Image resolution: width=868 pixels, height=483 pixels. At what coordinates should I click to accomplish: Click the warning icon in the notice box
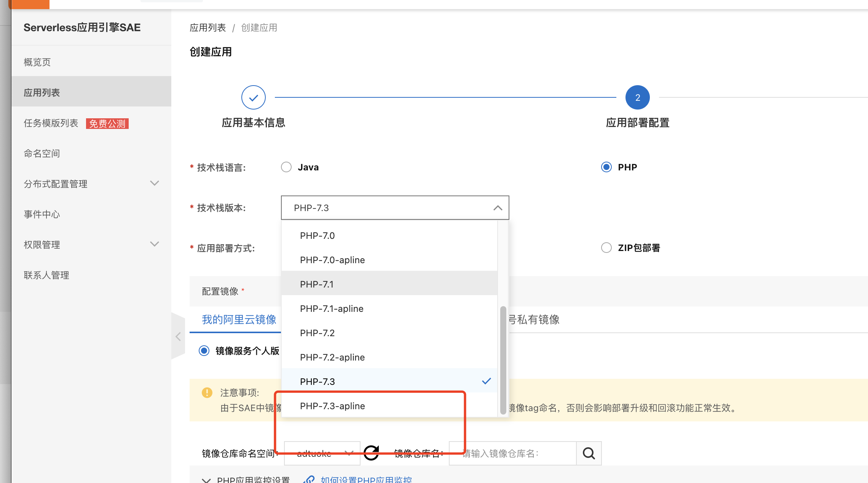207,392
